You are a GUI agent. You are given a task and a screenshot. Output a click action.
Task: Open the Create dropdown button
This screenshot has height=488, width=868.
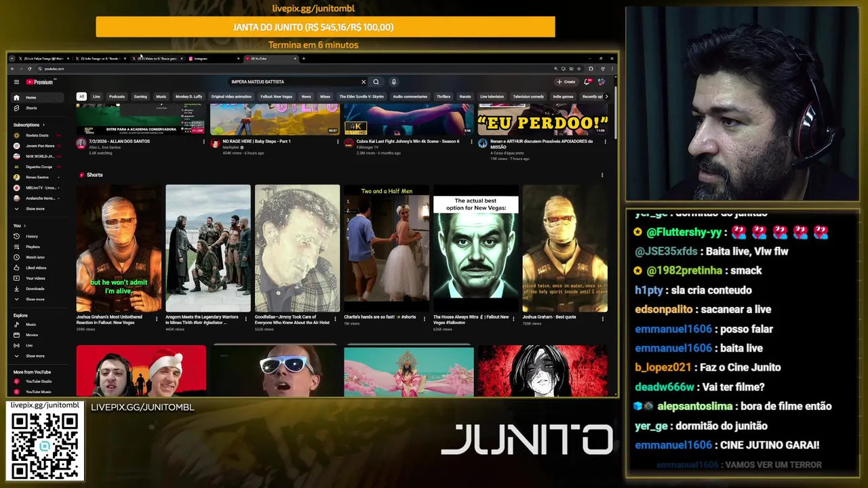coord(566,82)
